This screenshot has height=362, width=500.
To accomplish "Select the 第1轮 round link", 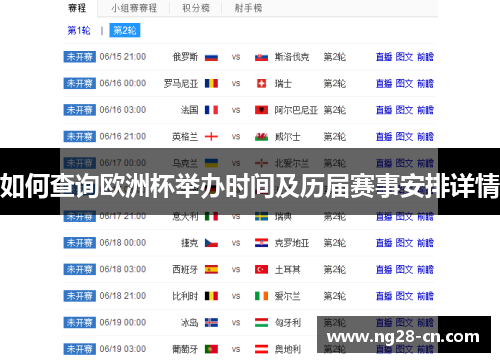I will [x=79, y=31].
